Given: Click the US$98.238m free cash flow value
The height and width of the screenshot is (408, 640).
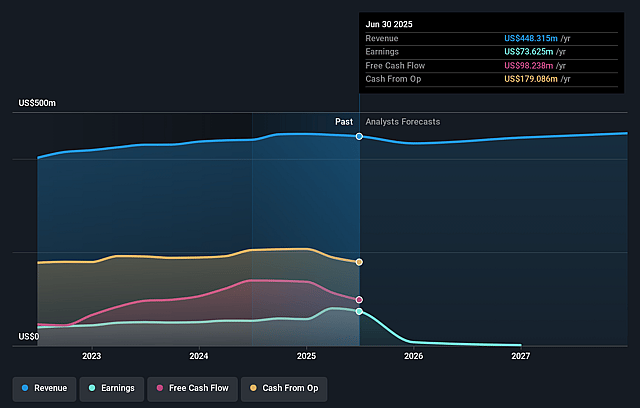Looking at the screenshot, I should [529, 66].
